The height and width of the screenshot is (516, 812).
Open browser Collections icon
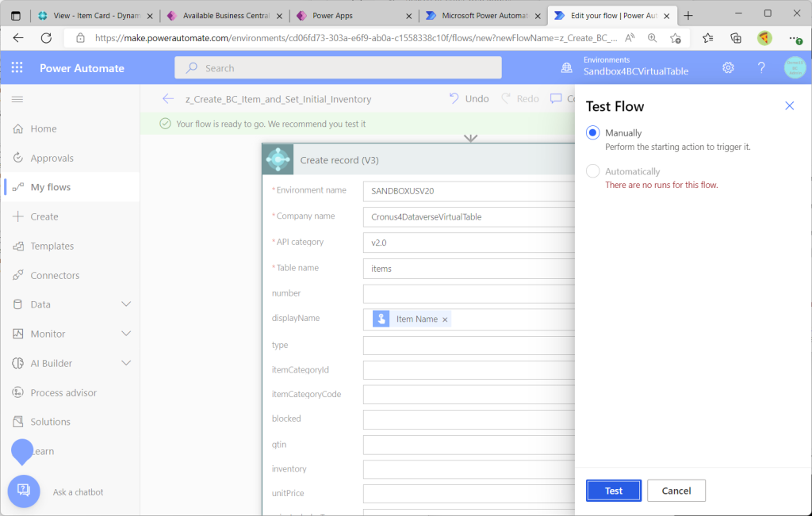[x=736, y=38]
